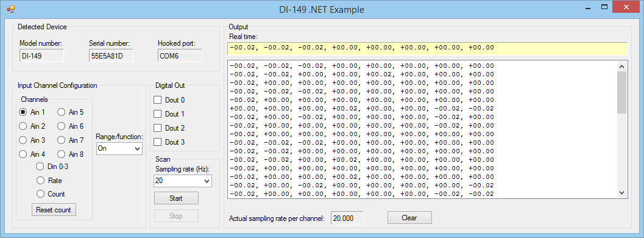This screenshot has width=644, height=238.
Task: Select the Ain 7 channel
Action: [70, 140]
